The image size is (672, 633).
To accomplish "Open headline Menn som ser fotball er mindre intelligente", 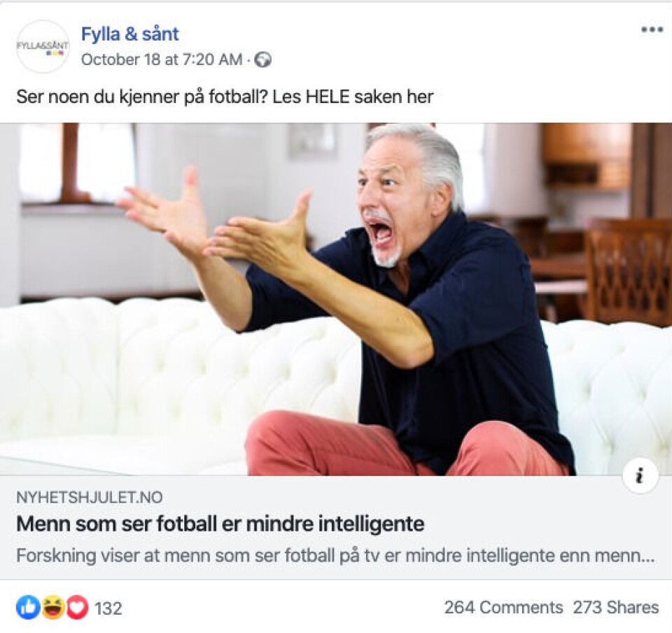I will (220, 524).
